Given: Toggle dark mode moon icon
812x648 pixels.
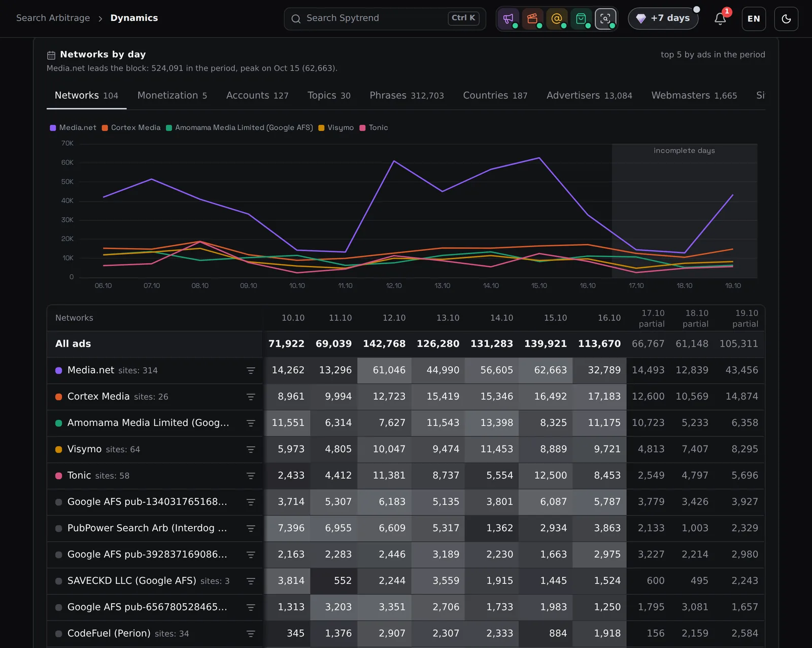Looking at the screenshot, I should [786, 19].
